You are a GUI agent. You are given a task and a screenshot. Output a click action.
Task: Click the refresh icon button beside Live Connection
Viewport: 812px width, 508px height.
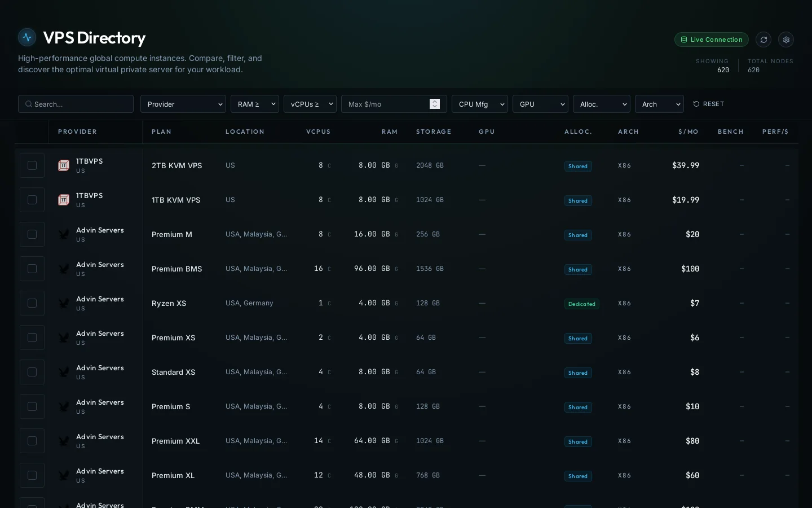pyautogui.click(x=764, y=40)
